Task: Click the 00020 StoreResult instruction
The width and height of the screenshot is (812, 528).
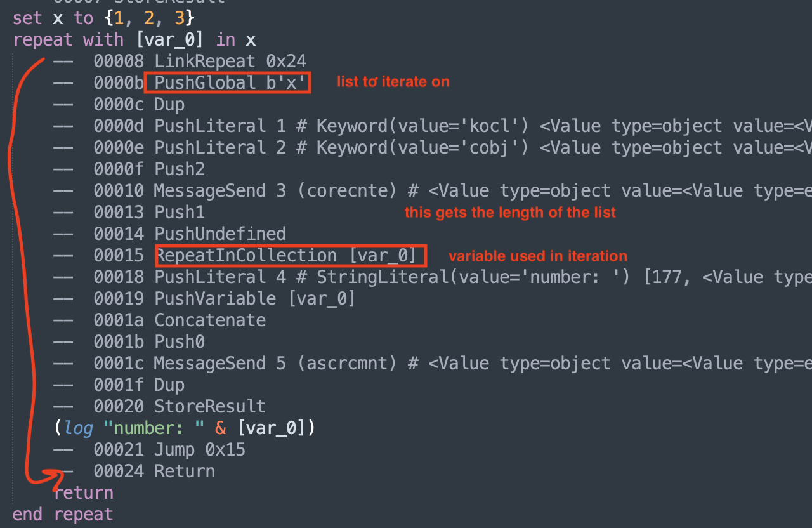Action: [210, 406]
